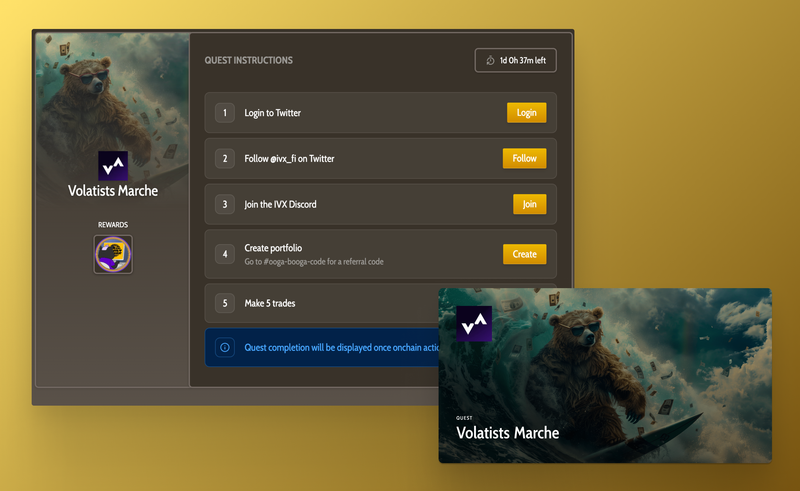Open the reward badge under REWARDS

tap(113, 254)
